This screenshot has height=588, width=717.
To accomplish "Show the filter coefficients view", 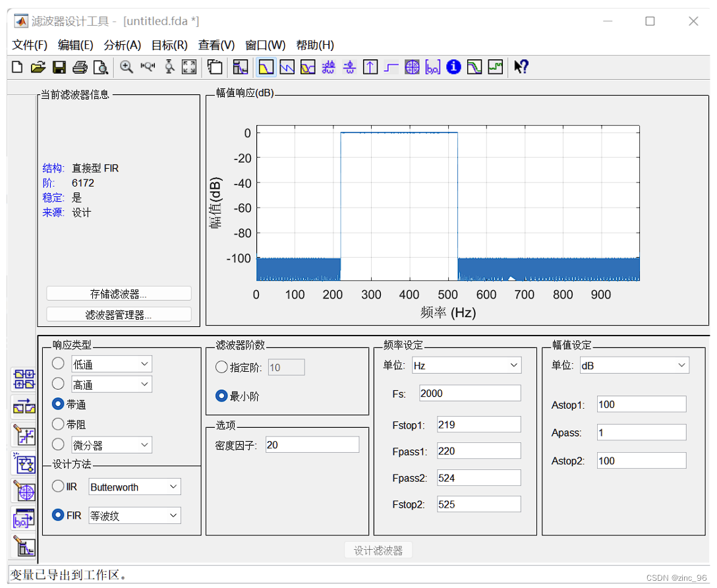I will coord(432,67).
